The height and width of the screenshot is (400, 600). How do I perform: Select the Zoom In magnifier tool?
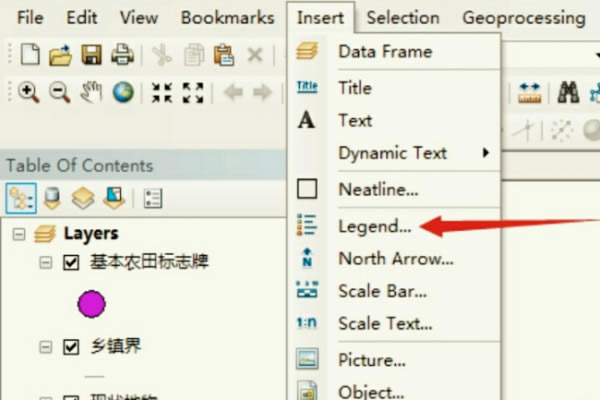point(29,93)
